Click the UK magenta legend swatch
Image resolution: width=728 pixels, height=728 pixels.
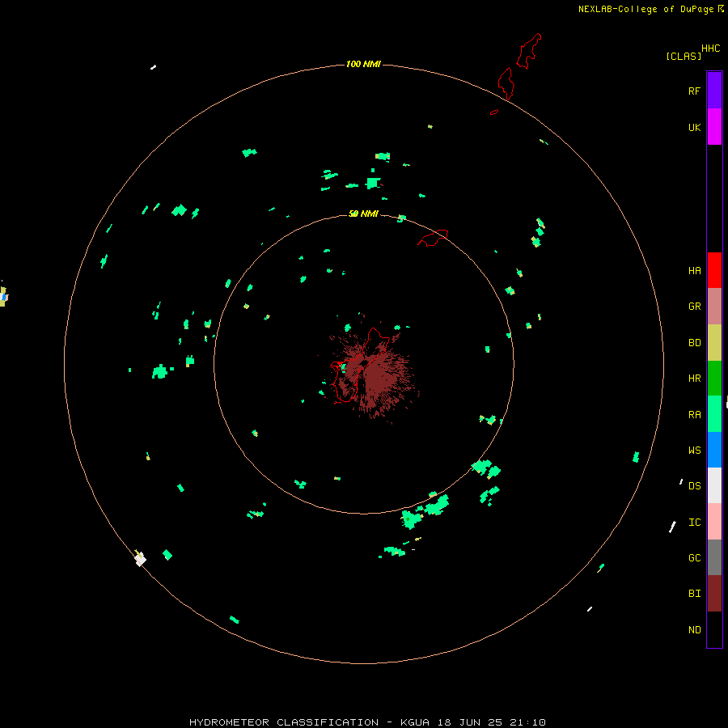pyautogui.click(x=714, y=127)
